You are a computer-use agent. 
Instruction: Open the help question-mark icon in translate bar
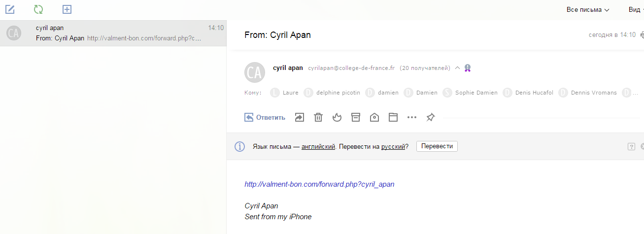[631, 146]
